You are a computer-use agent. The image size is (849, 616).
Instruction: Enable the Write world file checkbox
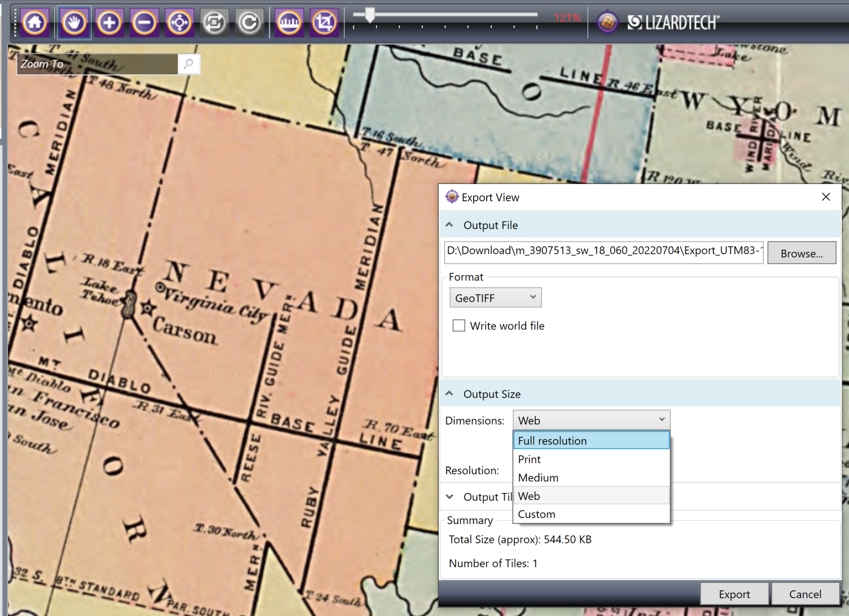coord(459,325)
